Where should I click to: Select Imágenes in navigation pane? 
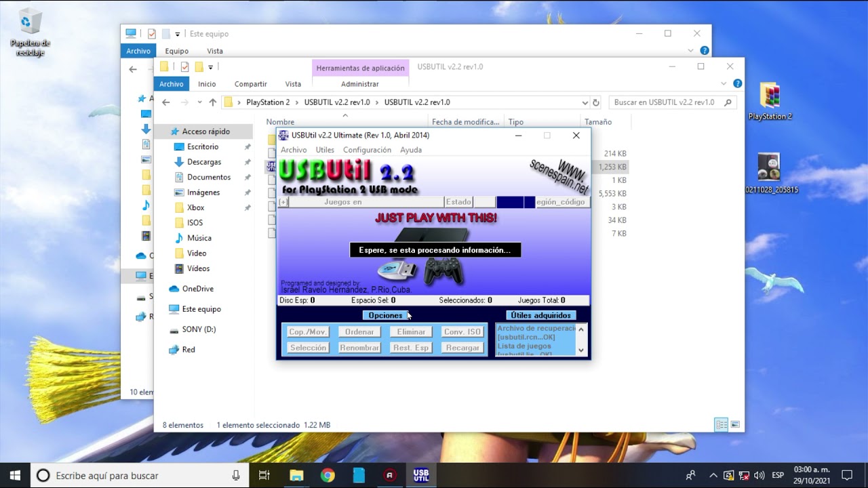[203, 192]
